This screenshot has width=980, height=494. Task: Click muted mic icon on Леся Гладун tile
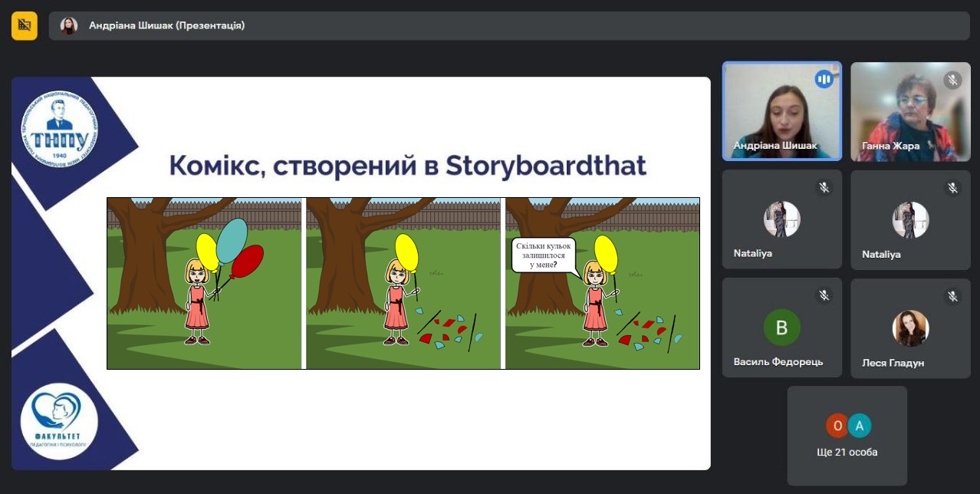pos(952,295)
